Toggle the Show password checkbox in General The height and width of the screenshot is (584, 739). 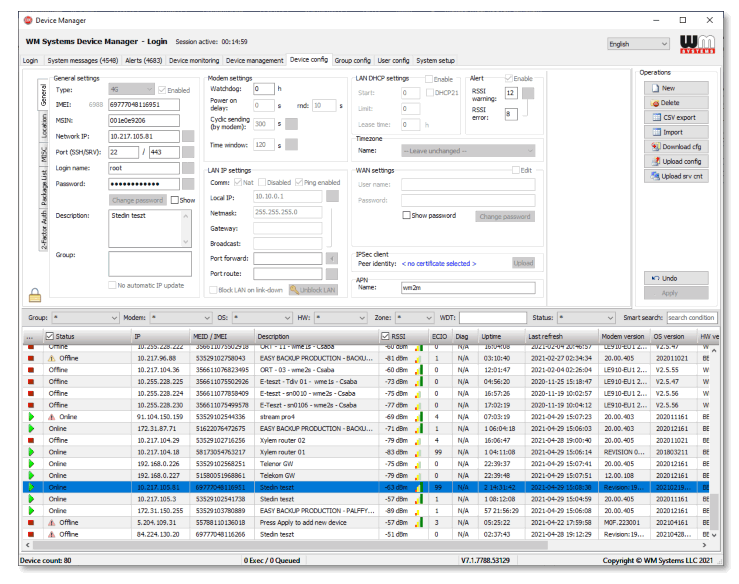point(175,200)
